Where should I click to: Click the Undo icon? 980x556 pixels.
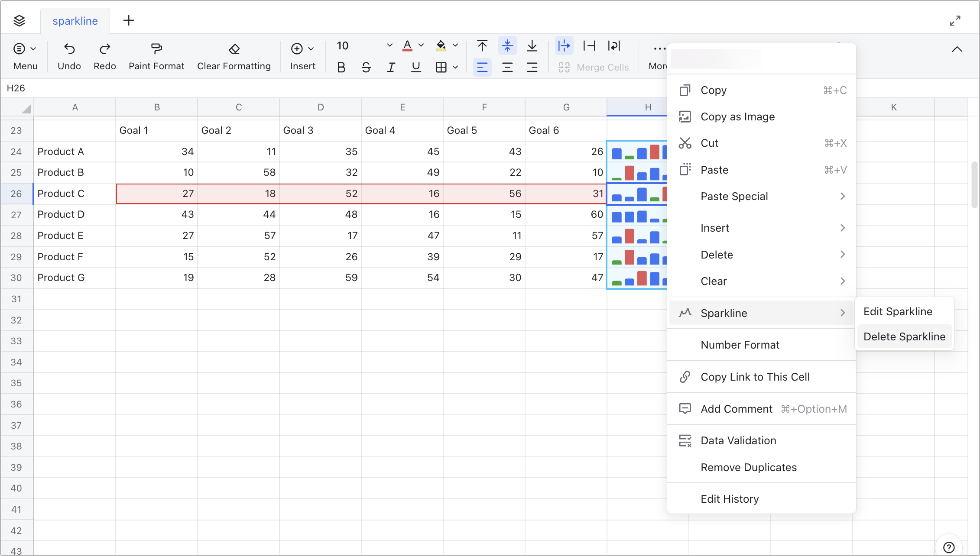coord(69,48)
